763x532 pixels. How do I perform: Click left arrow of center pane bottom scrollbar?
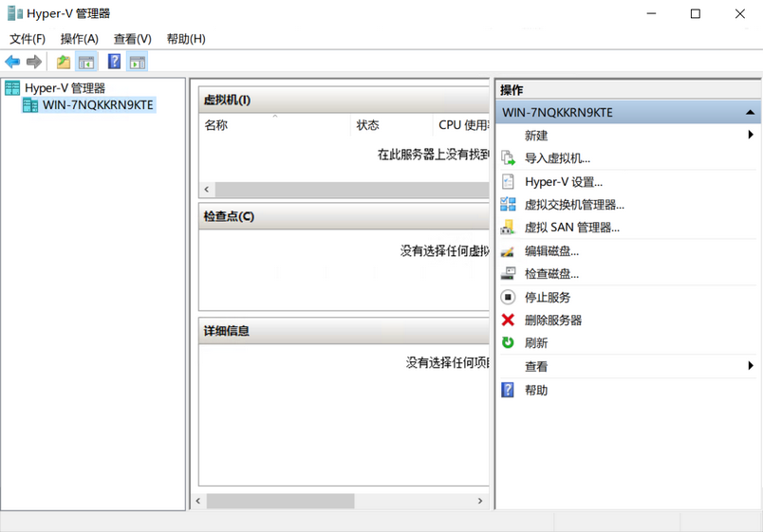198,501
